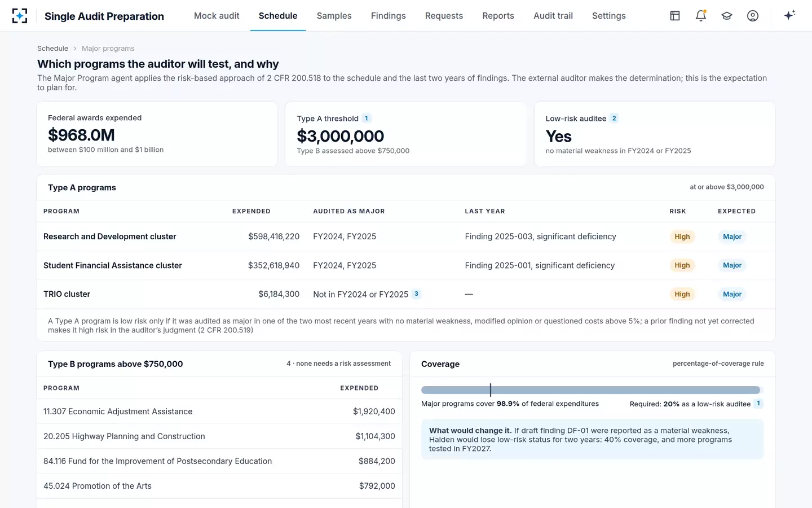Screen dimensions: 812x508
Task: Click footnote 3 in the TRIO cluster row
Action: click(x=416, y=294)
